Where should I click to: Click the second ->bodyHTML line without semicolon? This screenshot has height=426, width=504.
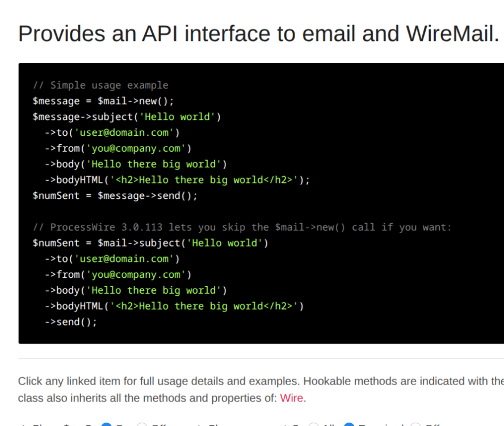(174, 306)
